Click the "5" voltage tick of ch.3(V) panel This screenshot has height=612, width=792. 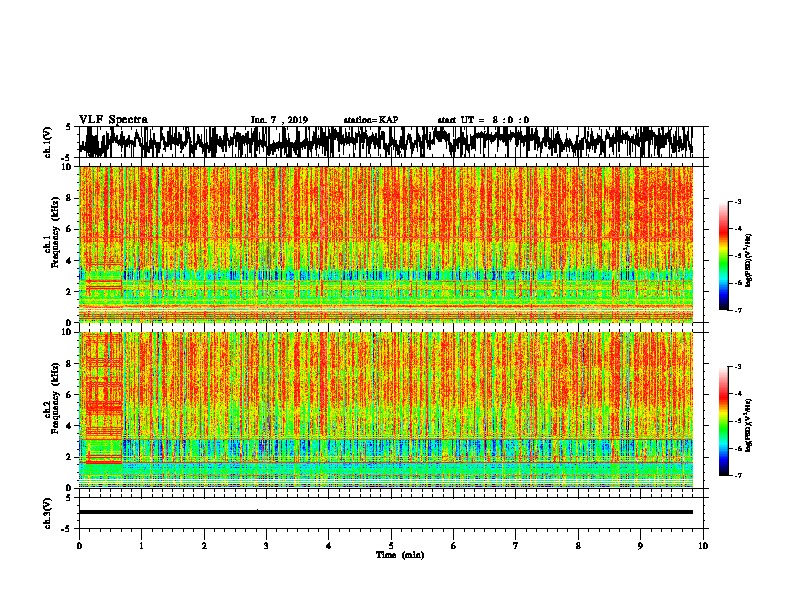(x=68, y=498)
